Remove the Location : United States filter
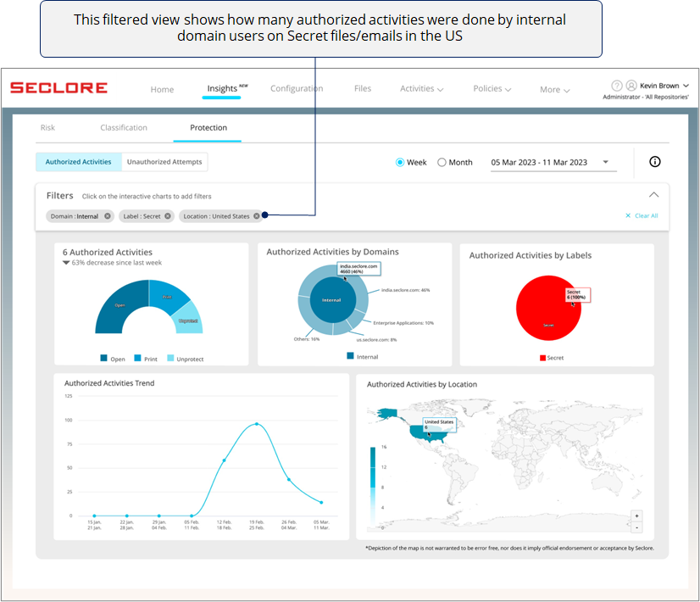Image resolution: width=700 pixels, height=602 pixels. pyautogui.click(x=256, y=216)
